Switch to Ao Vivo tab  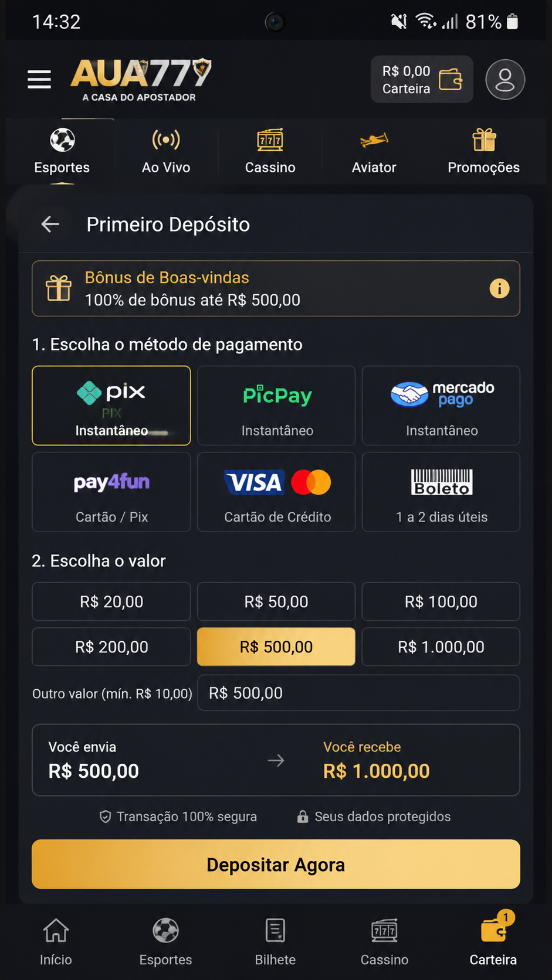[166, 152]
